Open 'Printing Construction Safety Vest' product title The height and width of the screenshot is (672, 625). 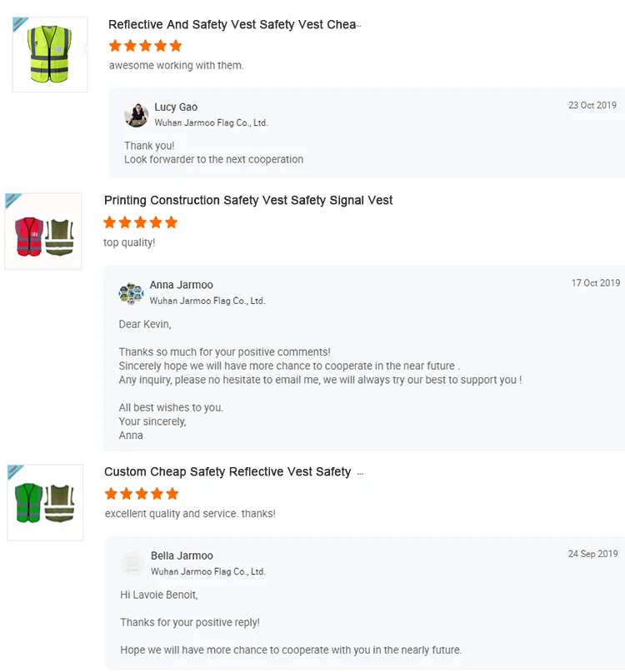point(248,201)
